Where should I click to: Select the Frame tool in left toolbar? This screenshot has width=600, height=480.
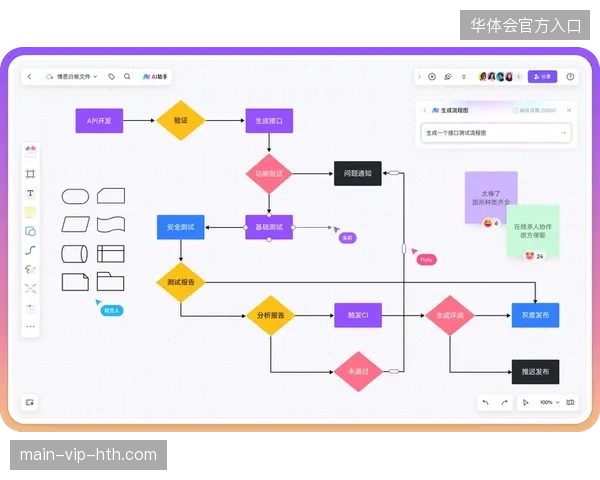coord(30,174)
